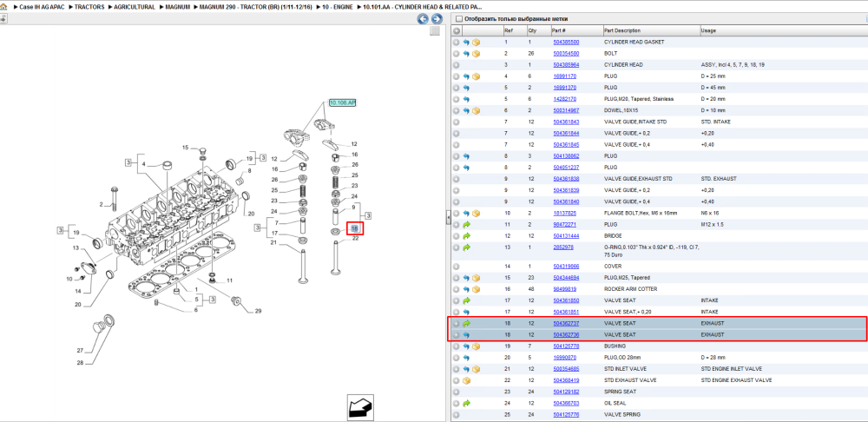Open the 10.106.AP reference label in diagram
868x422 pixels.
(x=343, y=103)
